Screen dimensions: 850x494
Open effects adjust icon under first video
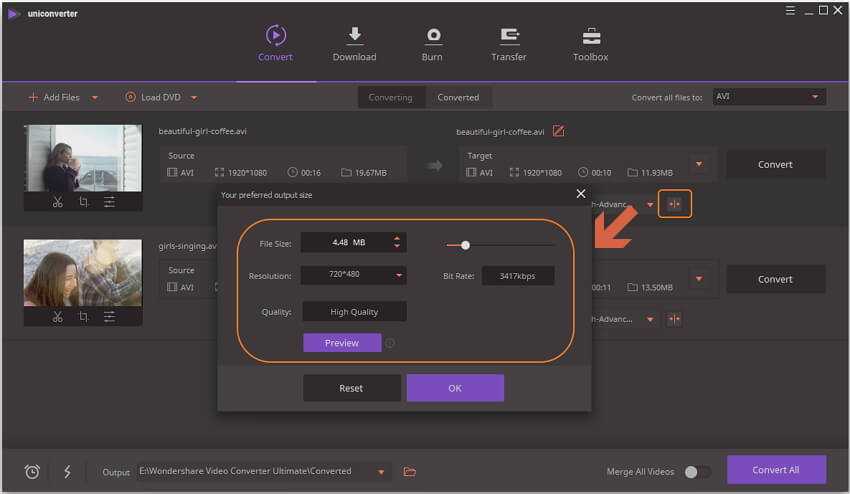[x=108, y=202]
